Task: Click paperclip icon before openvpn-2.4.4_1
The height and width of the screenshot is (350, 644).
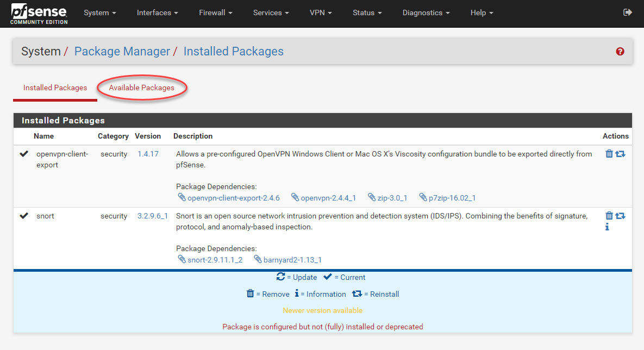Action: click(295, 197)
